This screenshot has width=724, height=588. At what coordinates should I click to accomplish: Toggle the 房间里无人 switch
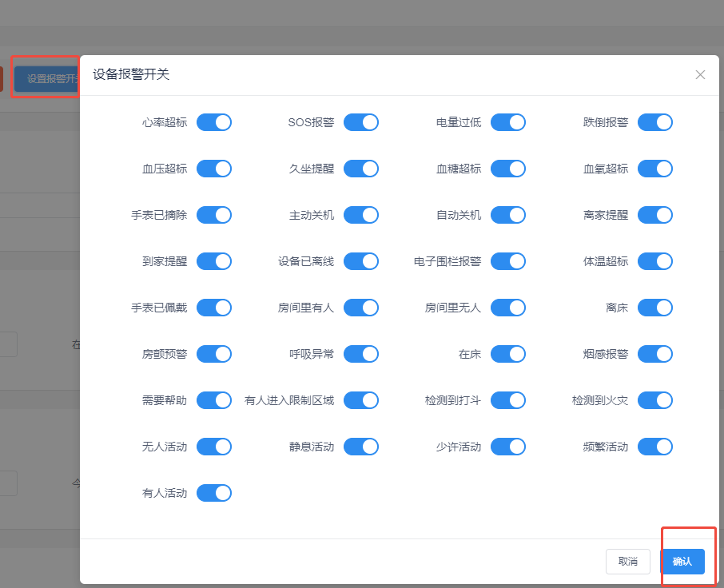tap(508, 308)
